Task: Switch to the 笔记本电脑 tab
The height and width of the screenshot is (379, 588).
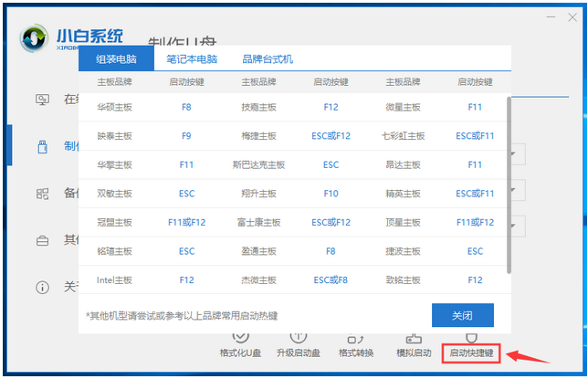Action: coord(192,59)
